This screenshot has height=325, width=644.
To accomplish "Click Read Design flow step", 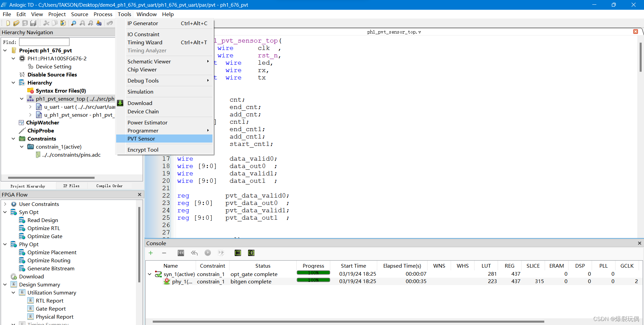I will click(x=43, y=220).
